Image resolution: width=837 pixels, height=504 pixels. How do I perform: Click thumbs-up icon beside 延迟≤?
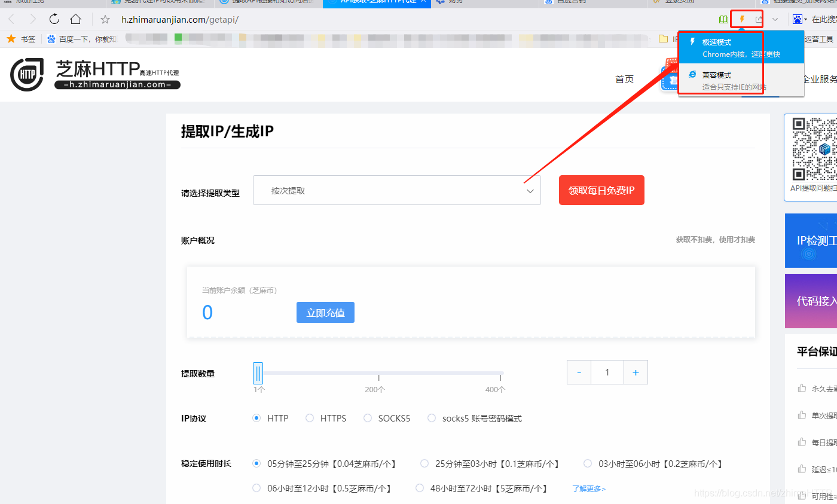point(802,469)
